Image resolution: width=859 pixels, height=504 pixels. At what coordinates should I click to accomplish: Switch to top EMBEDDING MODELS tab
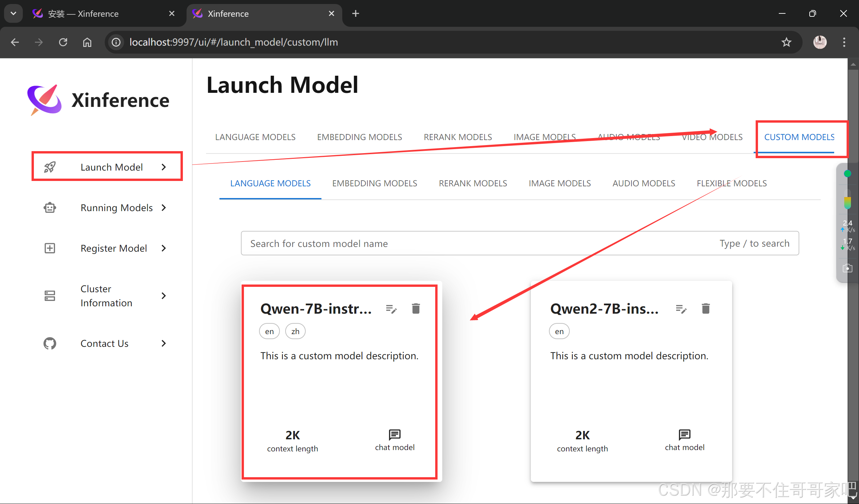pos(359,137)
